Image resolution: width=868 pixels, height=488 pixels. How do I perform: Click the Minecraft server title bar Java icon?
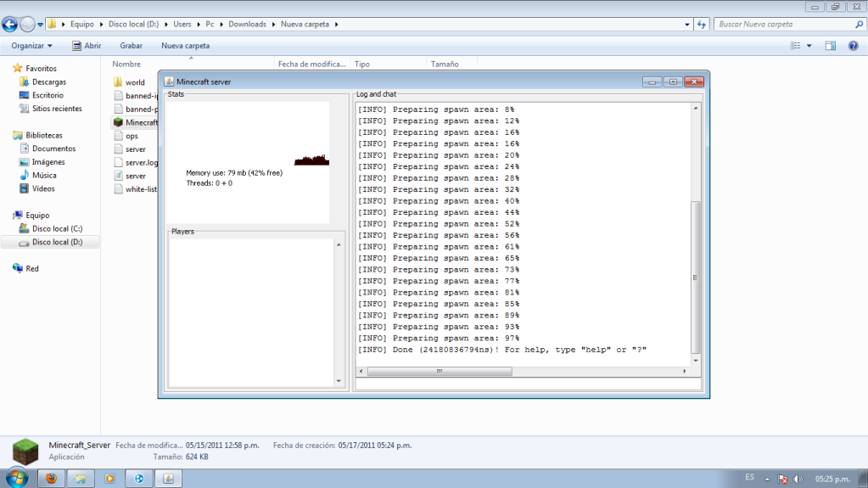[x=169, y=81]
